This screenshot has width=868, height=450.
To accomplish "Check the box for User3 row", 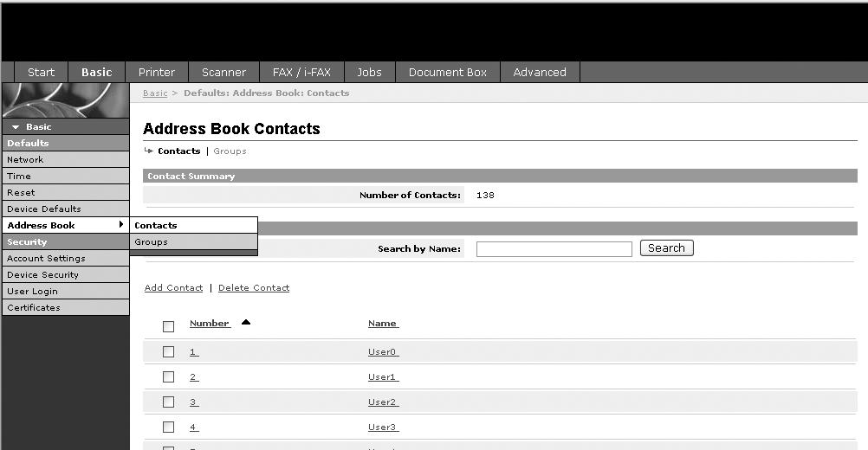I will pos(168,427).
